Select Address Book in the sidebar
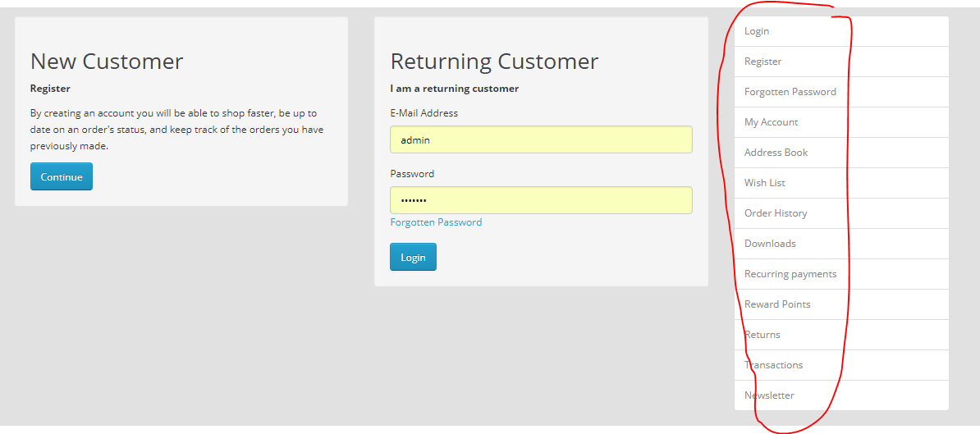The width and height of the screenshot is (980, 434). tap(841, 153)
